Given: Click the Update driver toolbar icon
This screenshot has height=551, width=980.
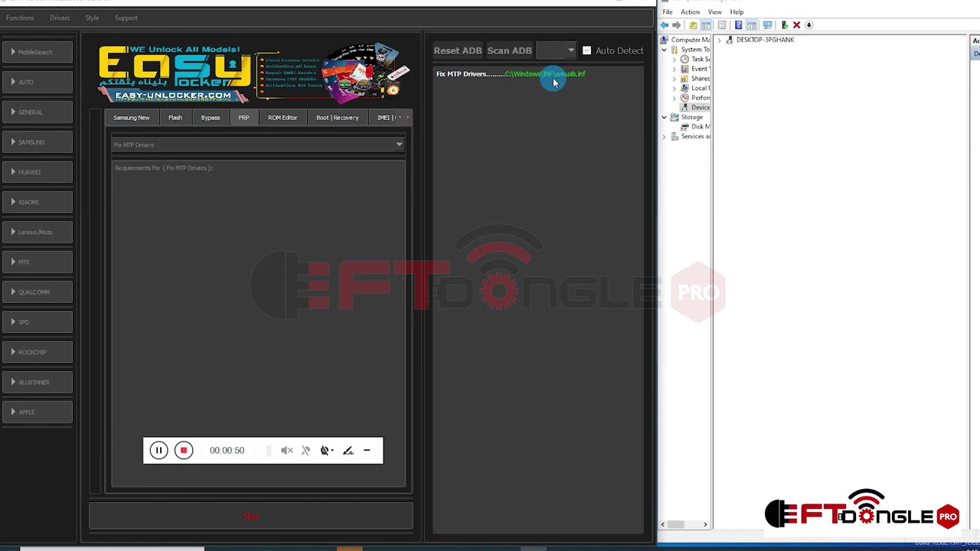Looking at the screenshot, I should click(784, 25).
